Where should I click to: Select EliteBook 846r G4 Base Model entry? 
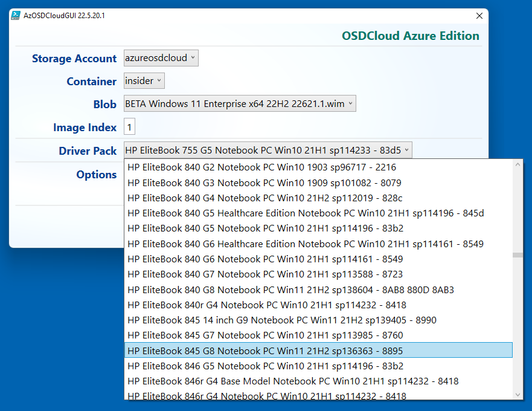tap(318, 381)
